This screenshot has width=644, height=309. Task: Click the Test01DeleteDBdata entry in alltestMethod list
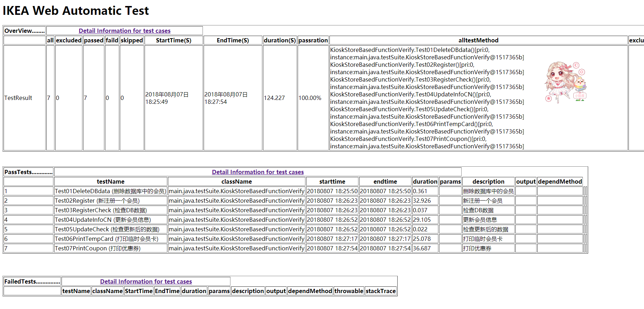tap(427, 53)
